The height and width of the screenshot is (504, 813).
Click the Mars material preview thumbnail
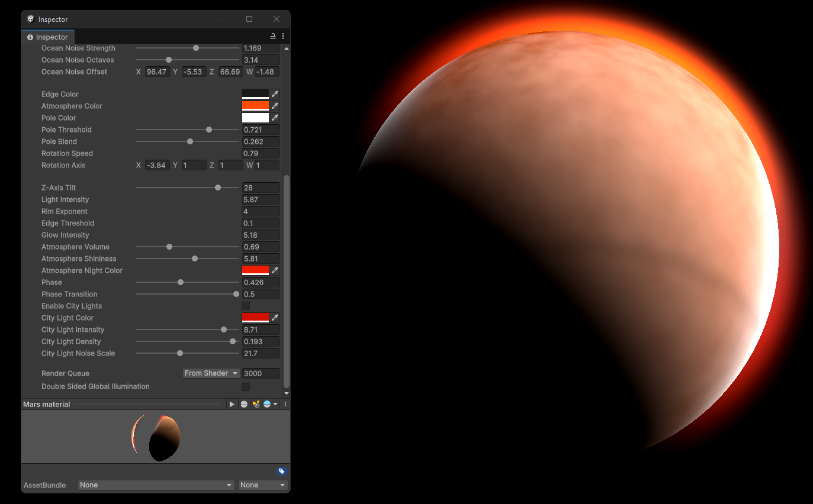click(156, 437)
